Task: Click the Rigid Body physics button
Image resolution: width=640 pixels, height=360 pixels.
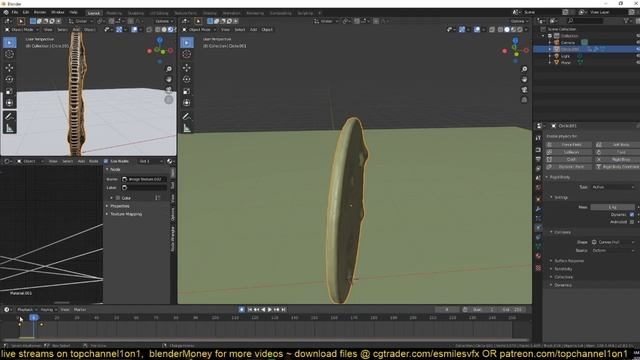Action: pos(618,160)
